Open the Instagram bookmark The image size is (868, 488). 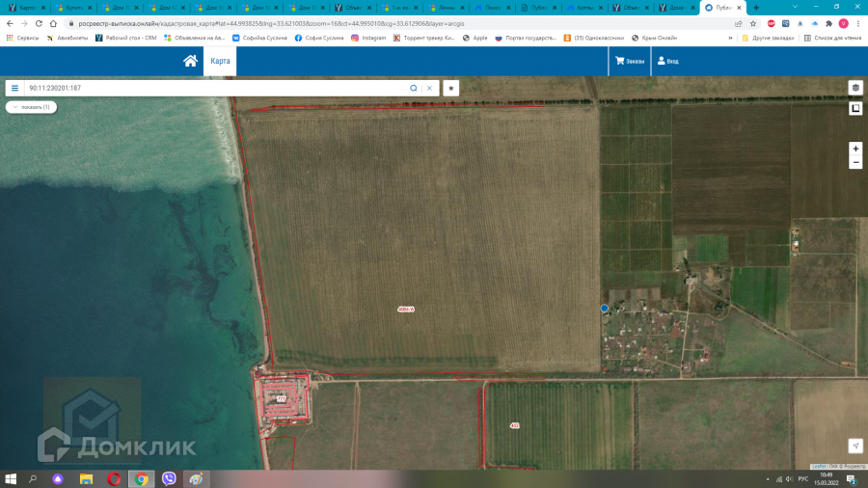tap(368, 39)
